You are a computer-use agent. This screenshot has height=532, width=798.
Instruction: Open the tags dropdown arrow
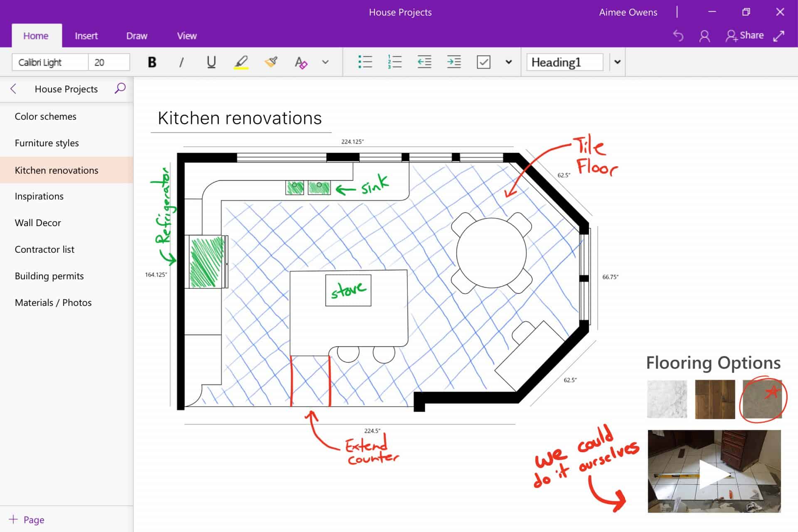click(x=509, y=62)
